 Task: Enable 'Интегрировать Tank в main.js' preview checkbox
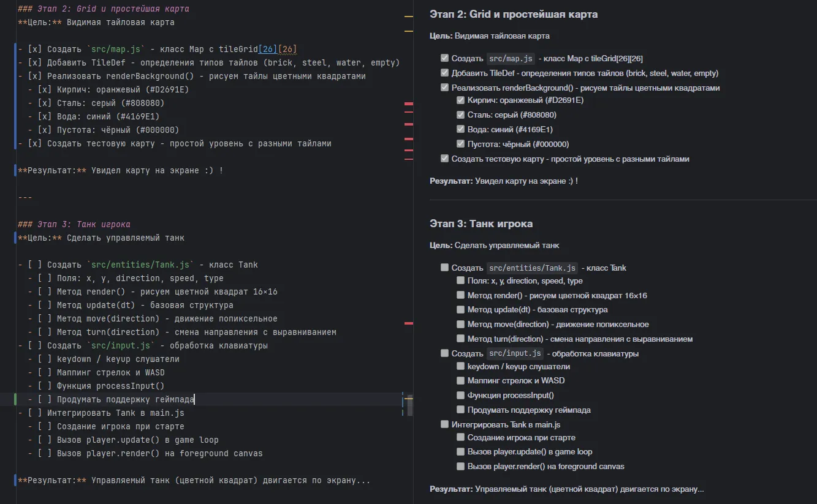click(444, 424)
